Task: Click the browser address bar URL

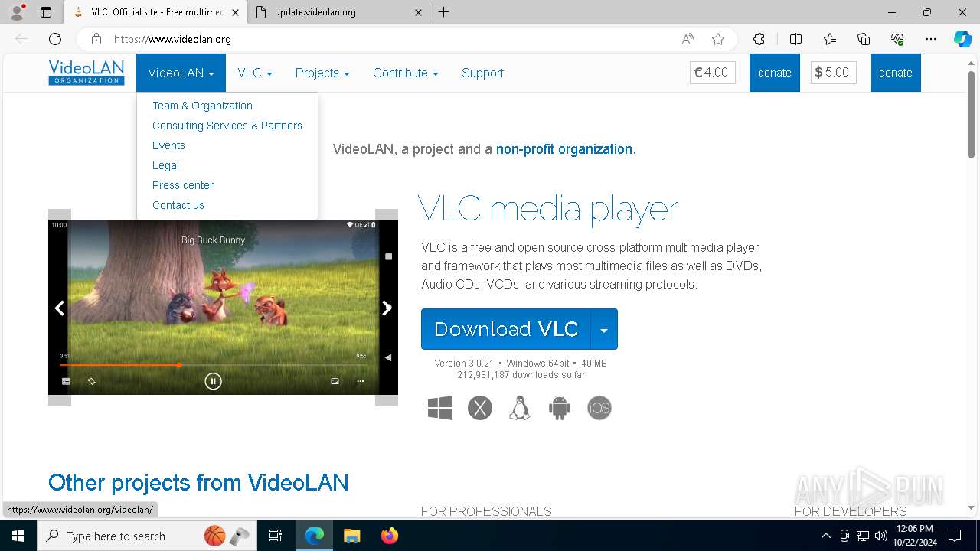Action: point(172,39)
